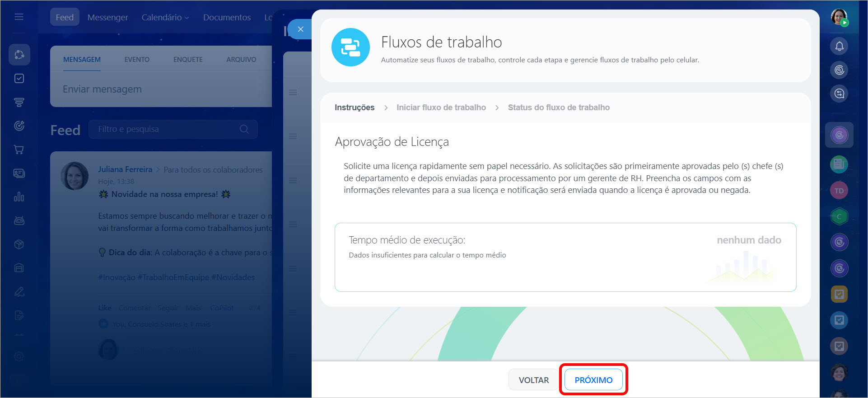Close the workflow side panel
868x398 pixels.
click(x=300, y=29)
